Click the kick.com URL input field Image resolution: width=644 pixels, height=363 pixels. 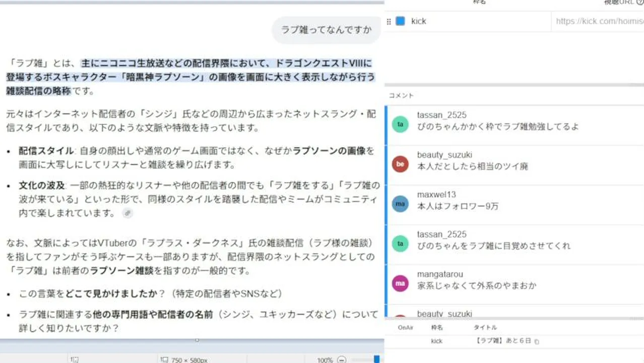point(598,21)
